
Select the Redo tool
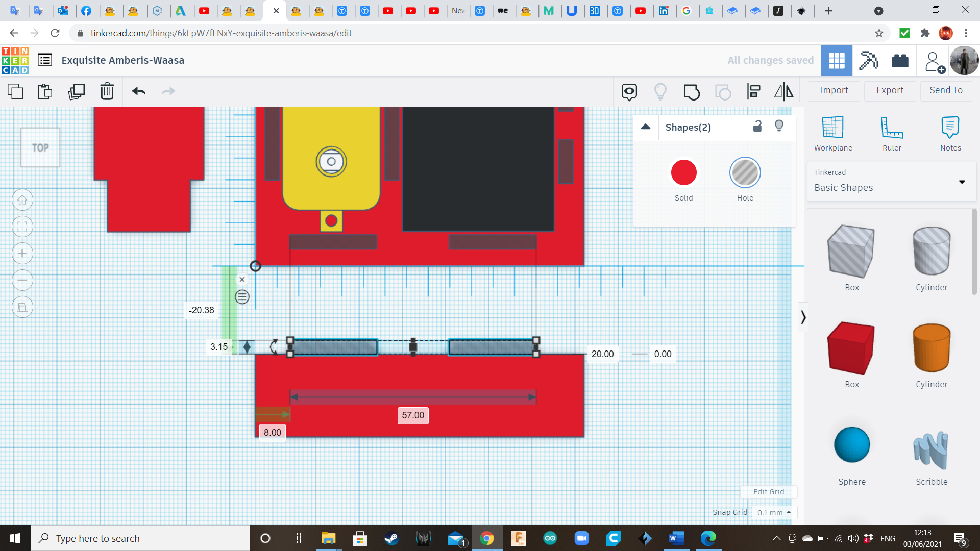click(168, 91)
